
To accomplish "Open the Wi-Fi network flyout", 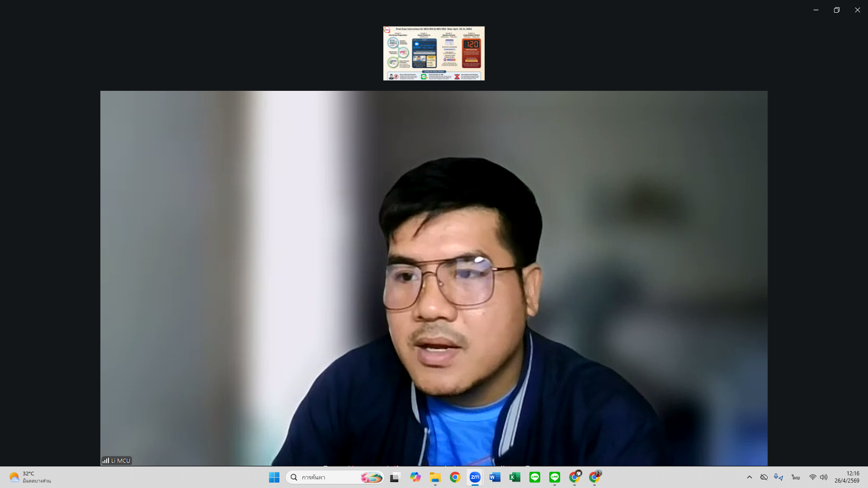I will (812, 477).
